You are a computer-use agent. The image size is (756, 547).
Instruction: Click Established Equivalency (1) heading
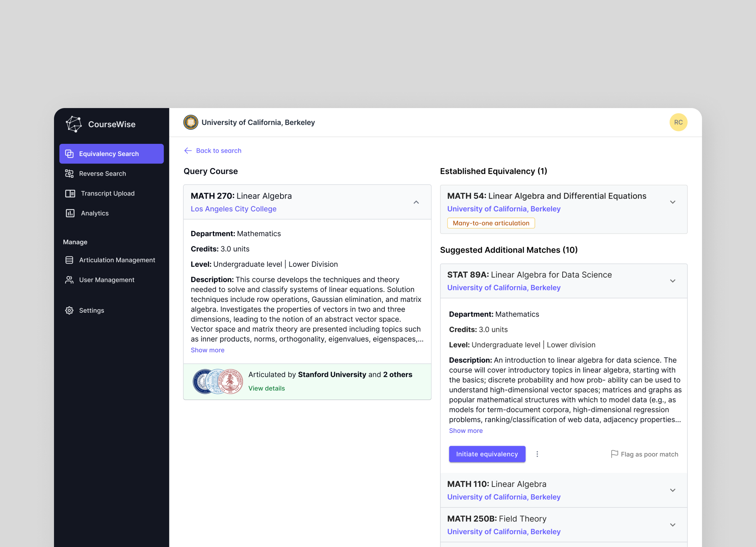click(x=494, y=171)
